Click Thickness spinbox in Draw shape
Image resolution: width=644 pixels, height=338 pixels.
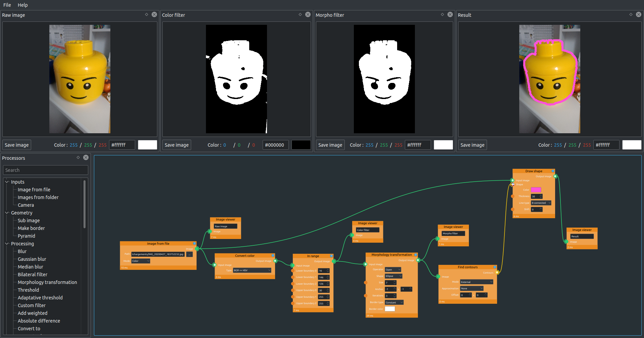[x=537, y=196]
